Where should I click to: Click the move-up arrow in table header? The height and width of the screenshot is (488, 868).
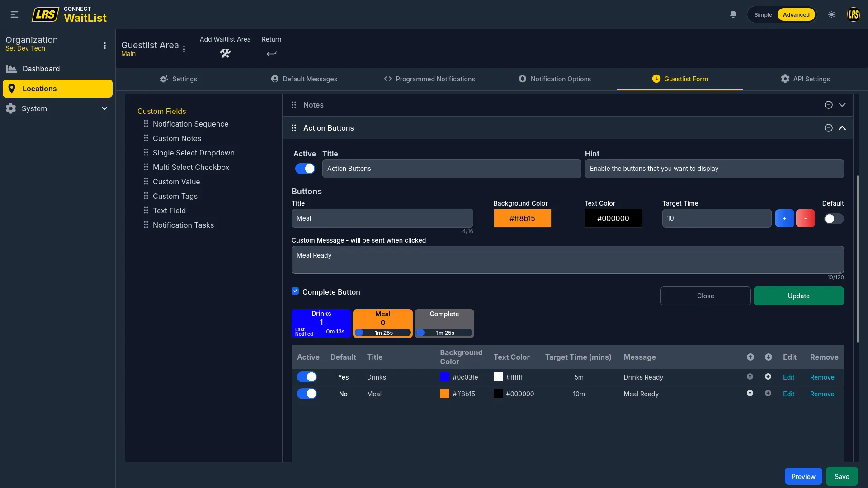coord(750,357)
